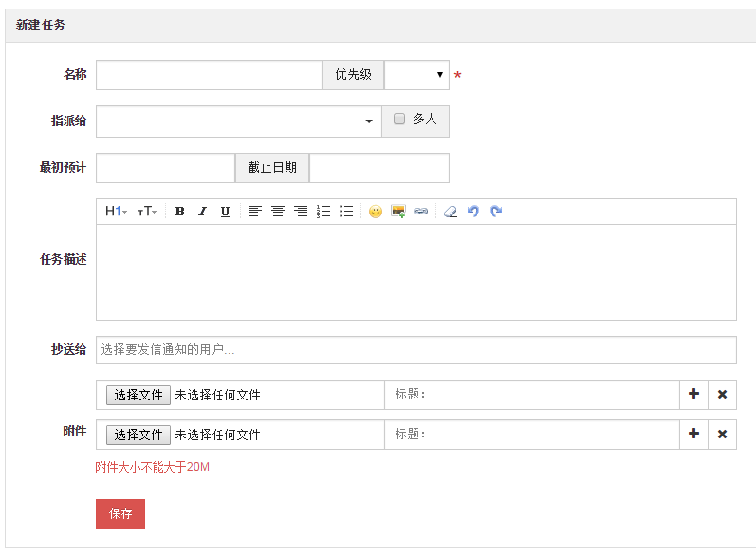Click the first 选择文件 button
The image size is (756, 557).
[x=138, y=395]
